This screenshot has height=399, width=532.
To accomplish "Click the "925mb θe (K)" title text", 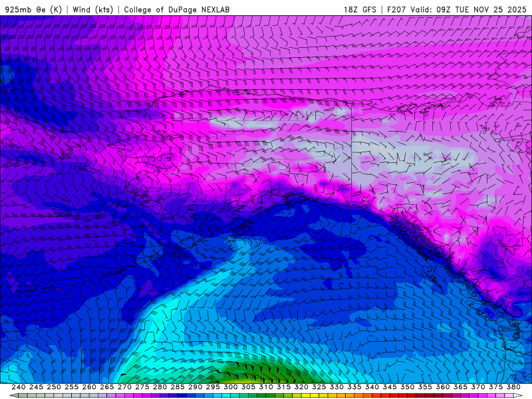I will tap(33, 9).
